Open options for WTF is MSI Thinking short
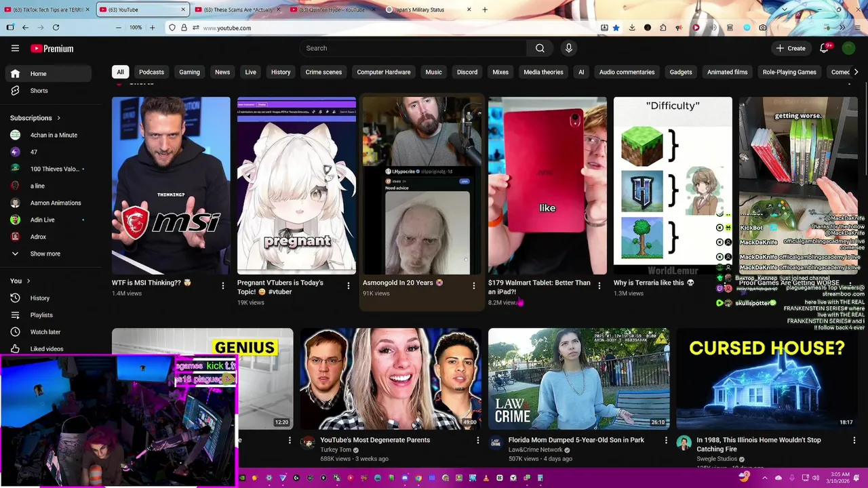Viewport: 868px width, 488px height. pyautogui.click(x=222, y=286)
